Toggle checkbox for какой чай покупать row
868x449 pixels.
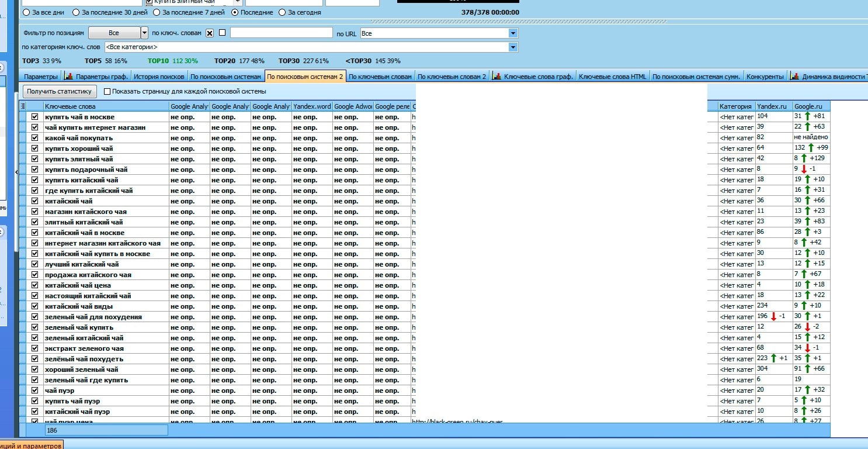(x=35, y=138)
